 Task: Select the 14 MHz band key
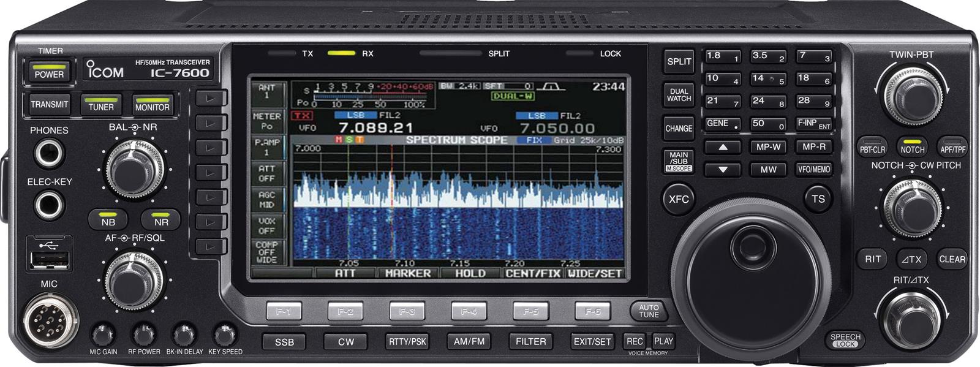coord(768,80)
